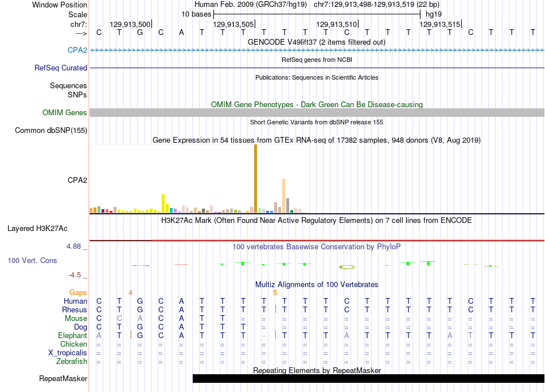Click the CPA2 gene arrow line

coord(317,50)
